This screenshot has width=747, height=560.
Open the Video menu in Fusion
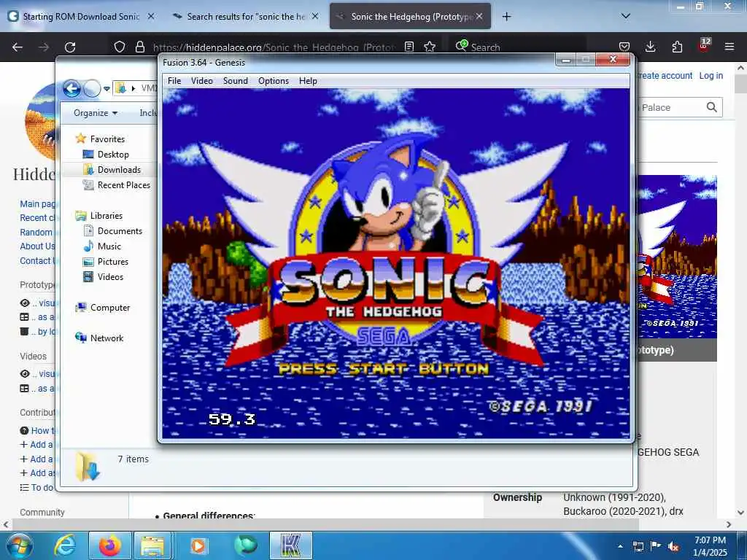point(202,81)
